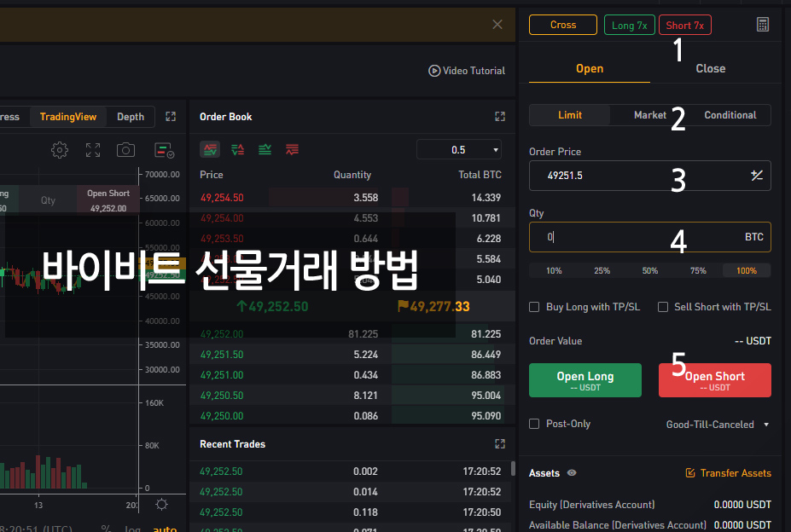Switch order book to alternate combined view

[237, 149]
